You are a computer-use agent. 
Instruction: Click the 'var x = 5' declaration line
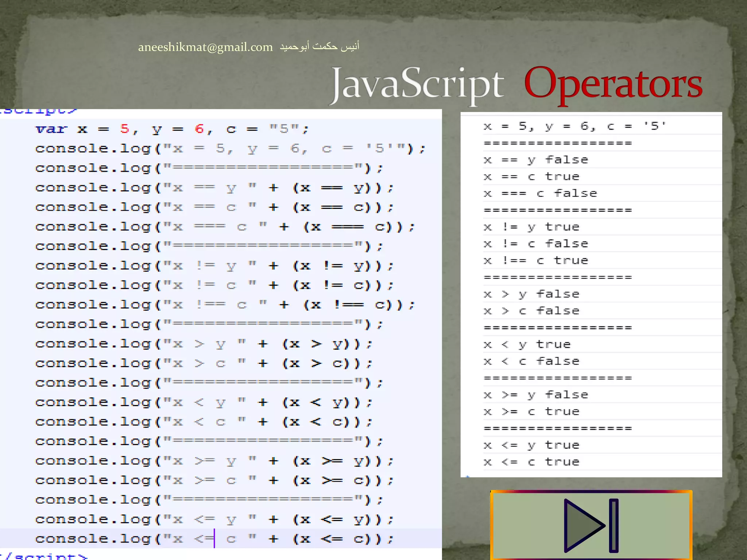(171, 129)
